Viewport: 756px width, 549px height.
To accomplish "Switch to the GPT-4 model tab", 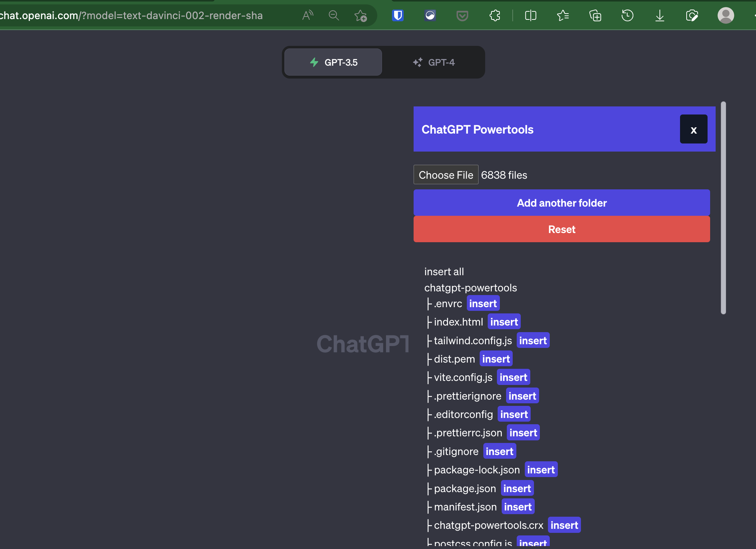I will tap(434, 62).
